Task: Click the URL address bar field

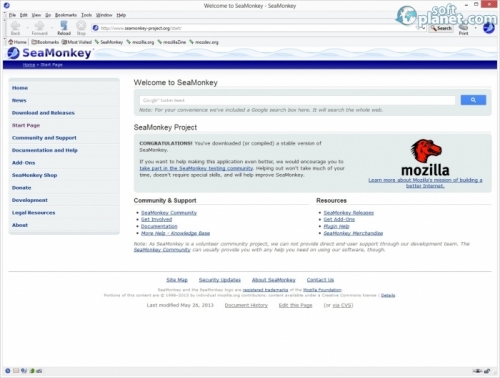Action: [259, 28]
